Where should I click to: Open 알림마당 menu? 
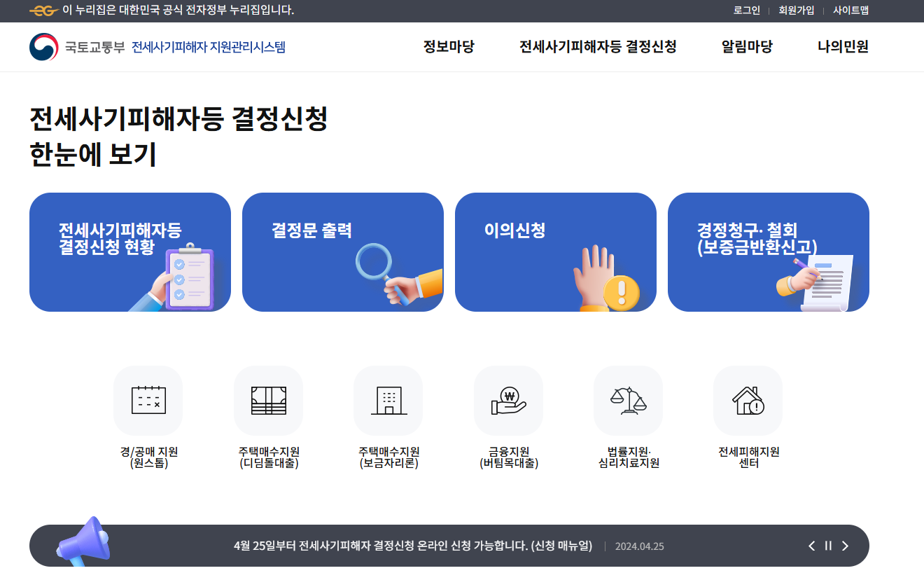(747, 47)
